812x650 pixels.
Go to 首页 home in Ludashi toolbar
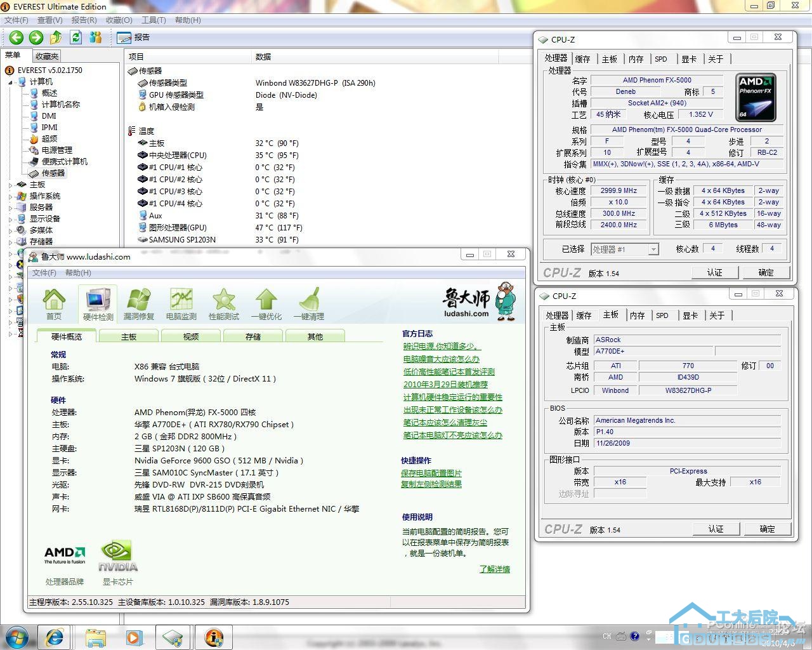click(54, 304)
